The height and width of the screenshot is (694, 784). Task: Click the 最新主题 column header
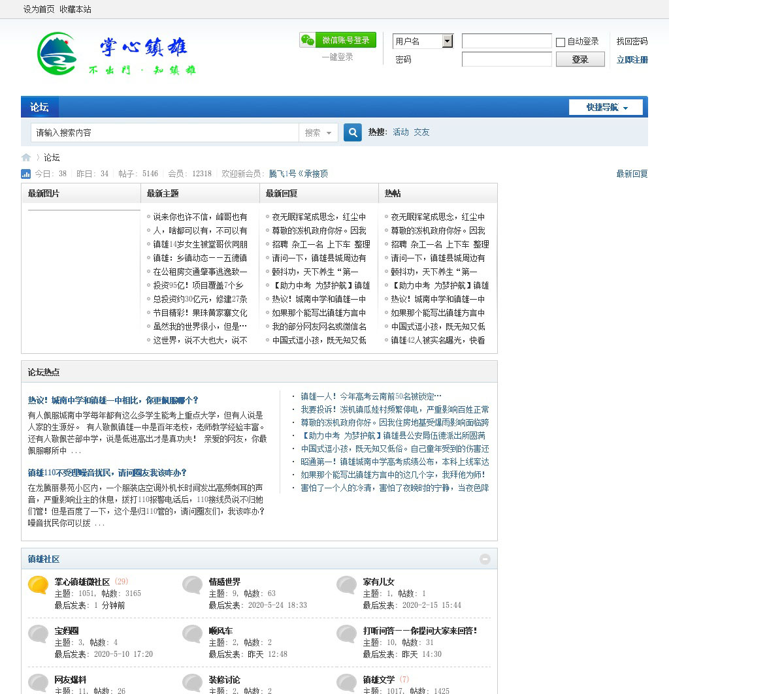(163, 193)
